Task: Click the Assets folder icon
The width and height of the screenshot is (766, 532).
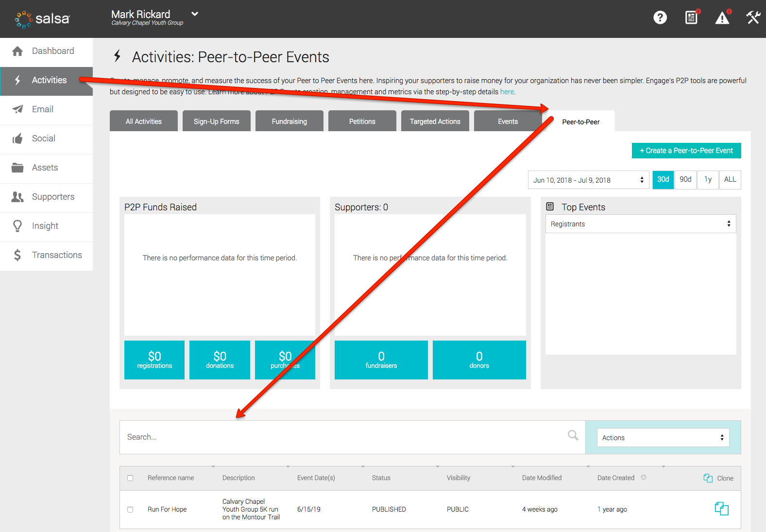Action: click(17, 168)
